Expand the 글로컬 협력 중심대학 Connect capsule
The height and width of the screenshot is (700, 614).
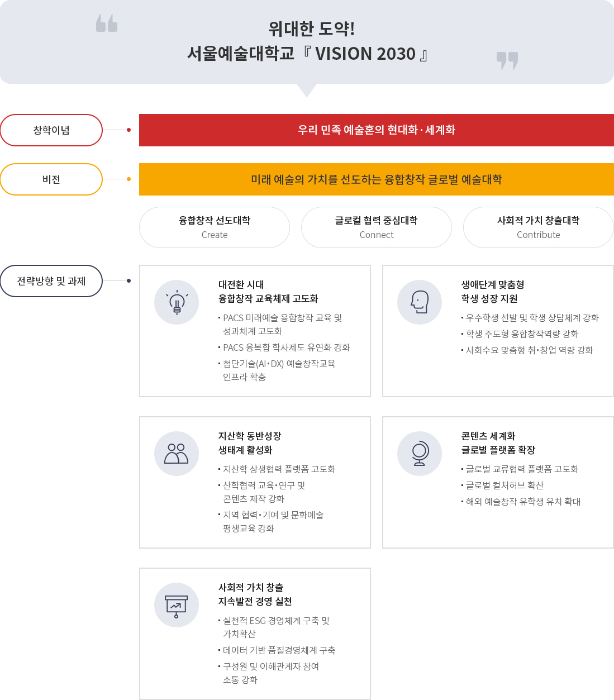(376, 227)
